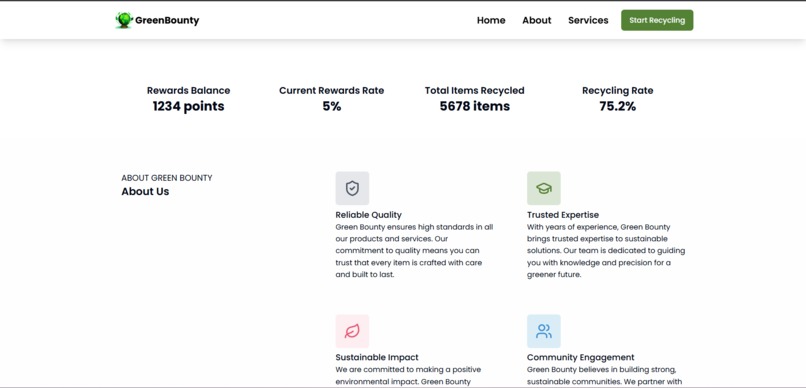Screen dimensions: 806x388
Task: Click the leaf icon above Sustainable Impact
Action: [x=352, y=331]
